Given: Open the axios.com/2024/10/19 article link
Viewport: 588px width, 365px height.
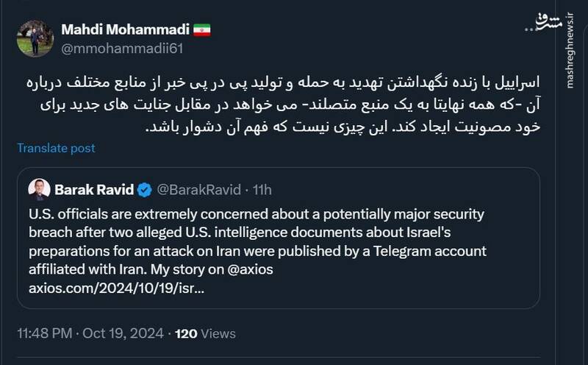Looking at the screenshot, I should coord(118,287).
